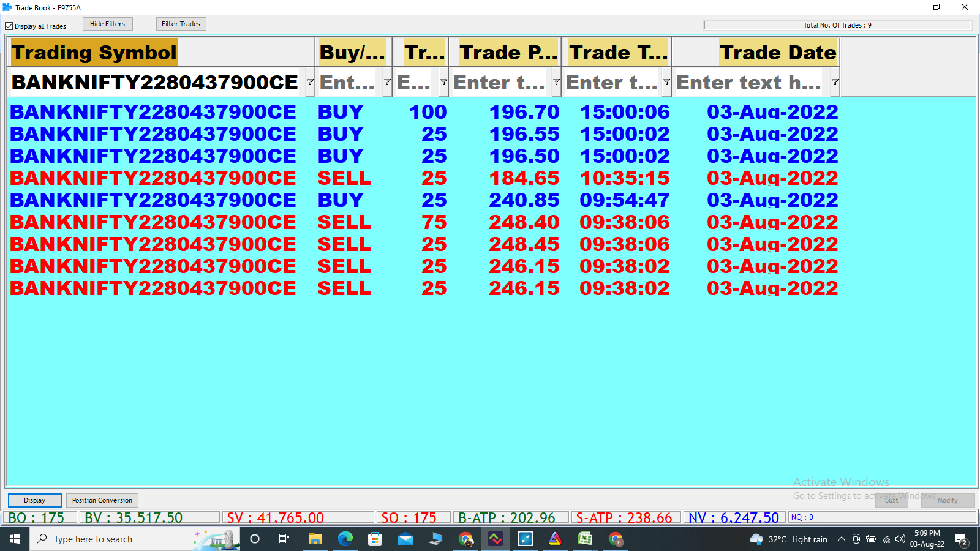Click the Trade Time filter text field

(612, 82)
